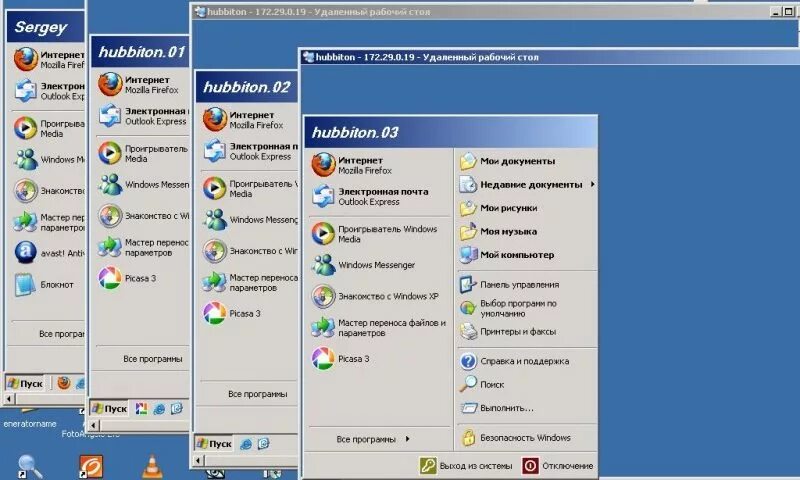800x480 pixels.
Task: Open Outlook Express in hubbiton.03 menu
Action: coord(379,196)
